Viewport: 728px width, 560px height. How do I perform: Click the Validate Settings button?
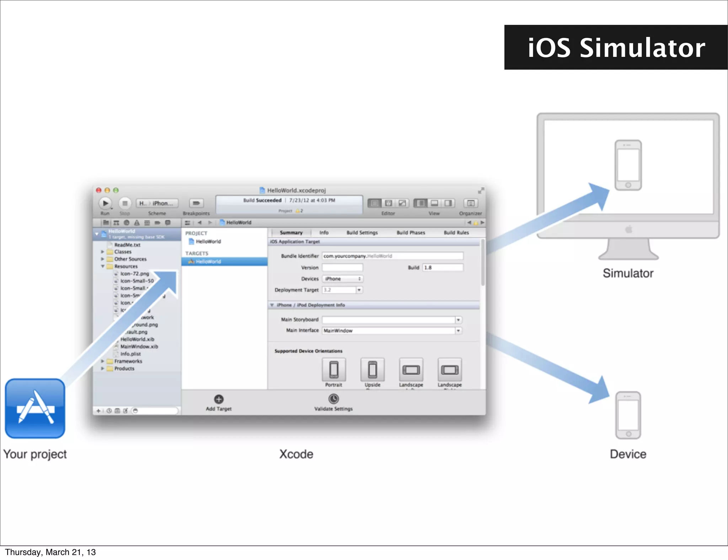tap(333, 403)
